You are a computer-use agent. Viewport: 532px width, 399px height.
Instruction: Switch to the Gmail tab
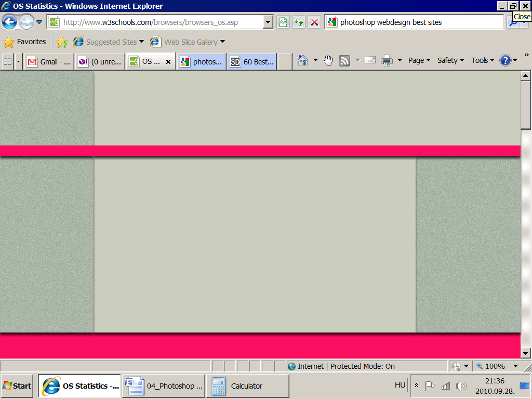[49, 62]
